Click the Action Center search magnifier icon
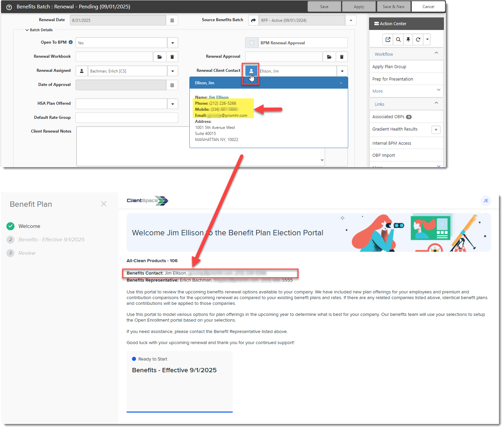Screen dimensions: 504x429 (x=398, y=40)
